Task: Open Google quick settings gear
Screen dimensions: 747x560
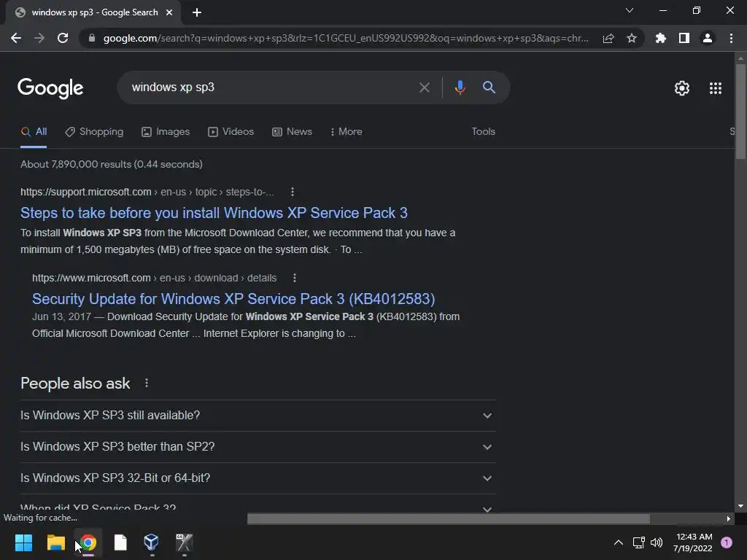Action: [682, 88]
